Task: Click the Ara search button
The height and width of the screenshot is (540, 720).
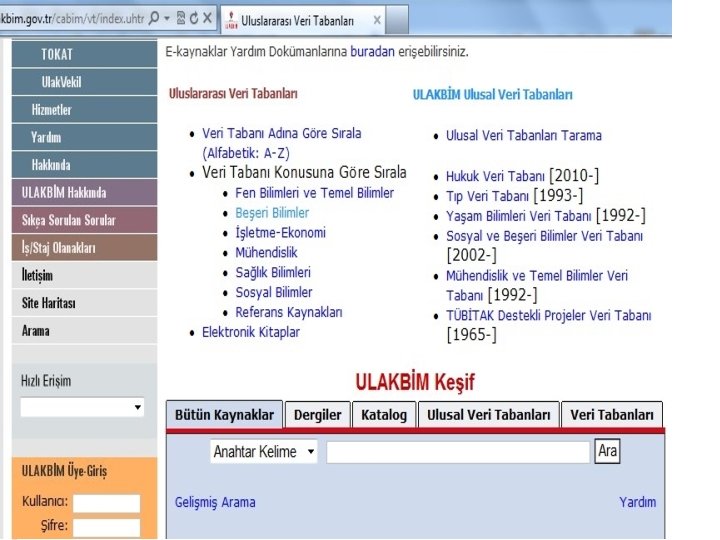Action: 607,451
